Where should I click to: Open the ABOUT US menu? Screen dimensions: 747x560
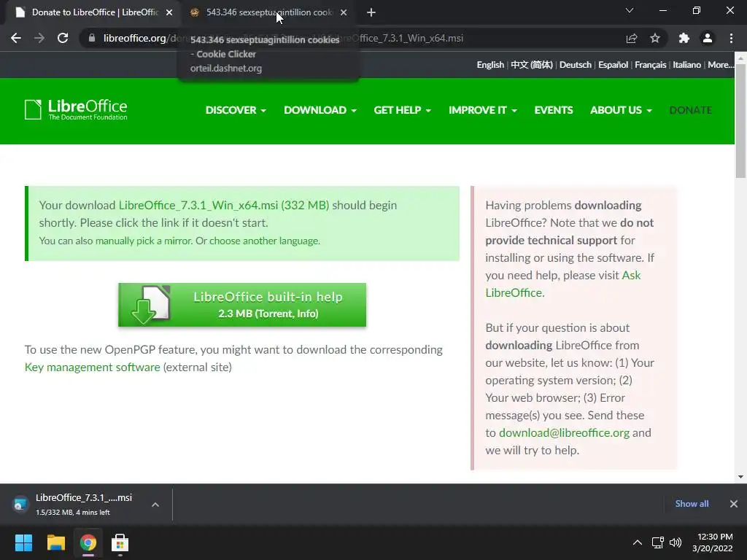coord(621,110)
